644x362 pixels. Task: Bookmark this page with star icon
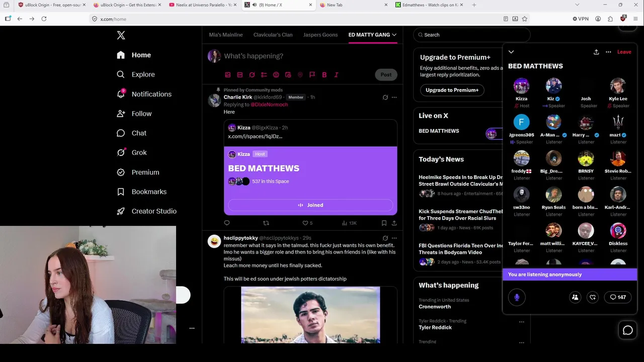[x=525, y=19]
